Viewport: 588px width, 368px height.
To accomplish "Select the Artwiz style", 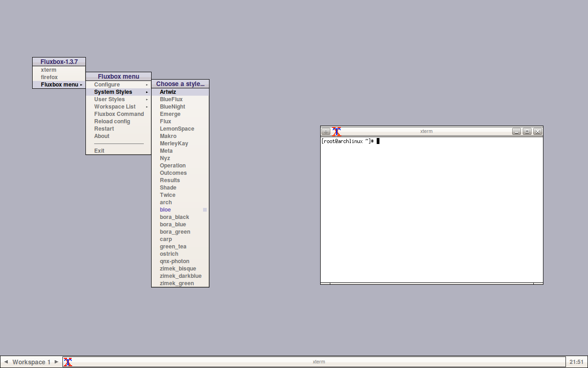I will coord(180,92).
